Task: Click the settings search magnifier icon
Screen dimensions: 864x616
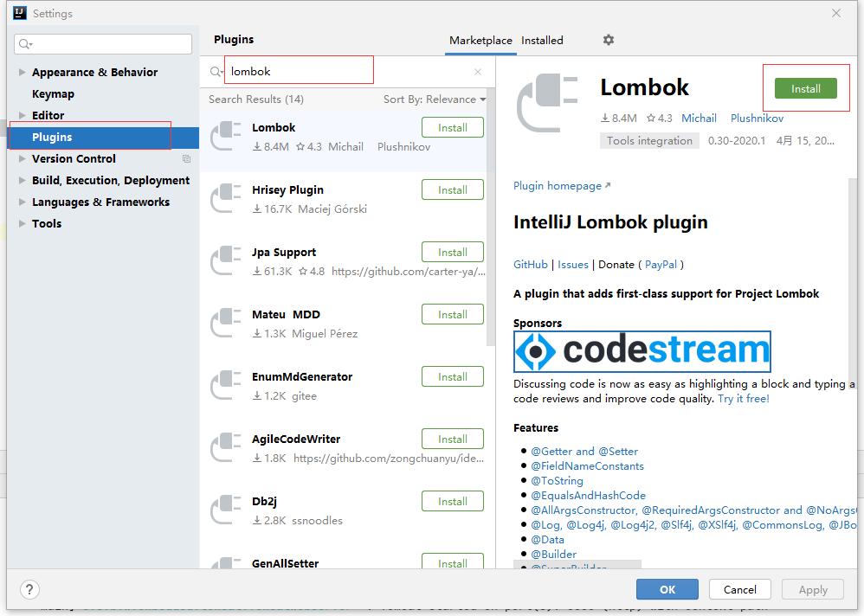Action: pos(25,44)
